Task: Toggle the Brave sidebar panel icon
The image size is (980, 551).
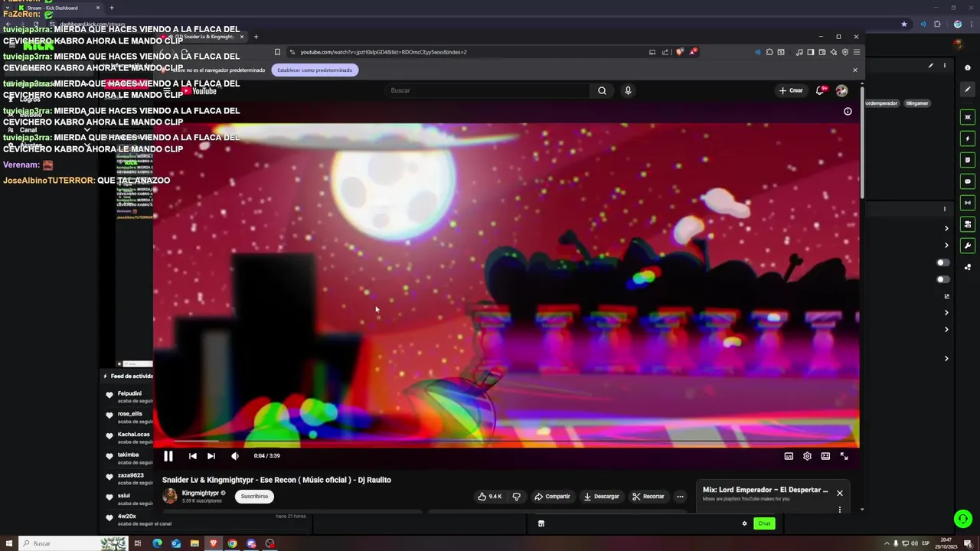Action: pyautogui.click(x=811, y=52)
